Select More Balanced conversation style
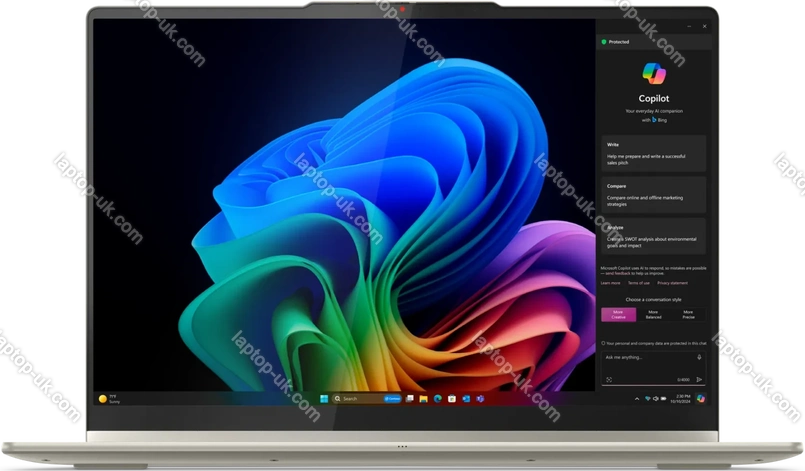805x471 pixels. pyautogui.click(x=653, y=315)
